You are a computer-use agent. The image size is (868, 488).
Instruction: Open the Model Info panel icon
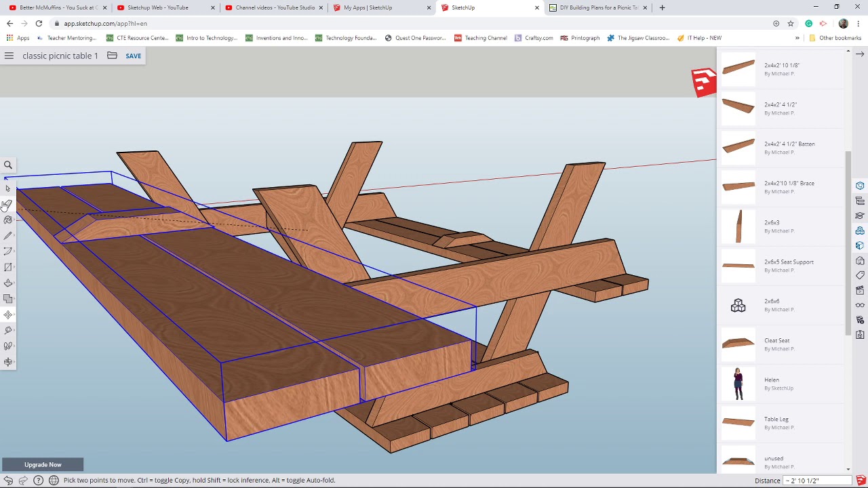[x=860, y=320]
